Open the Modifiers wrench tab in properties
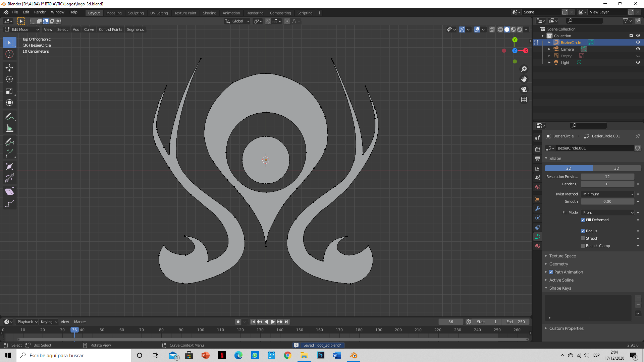This screenshot has width=644, height=362. coord(538,208)
